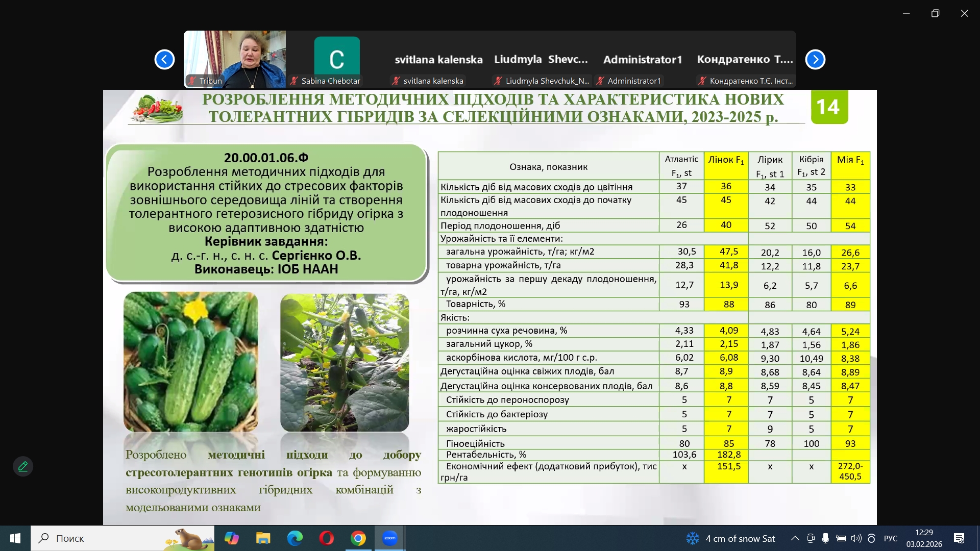Select Tribun's video thumbnail
The height and width of the screenshot is (551, 980).
235,59
